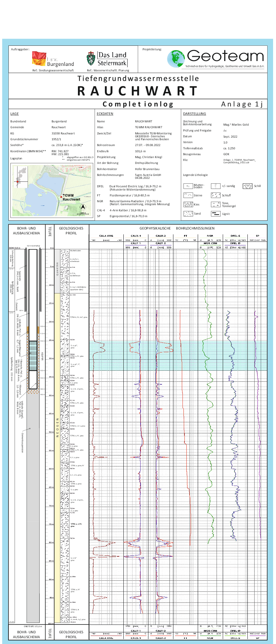The width and height of the screenshot is (276, 644).
Task: Click the 'Anlage 1j' label
Action: tap(242, 104)
